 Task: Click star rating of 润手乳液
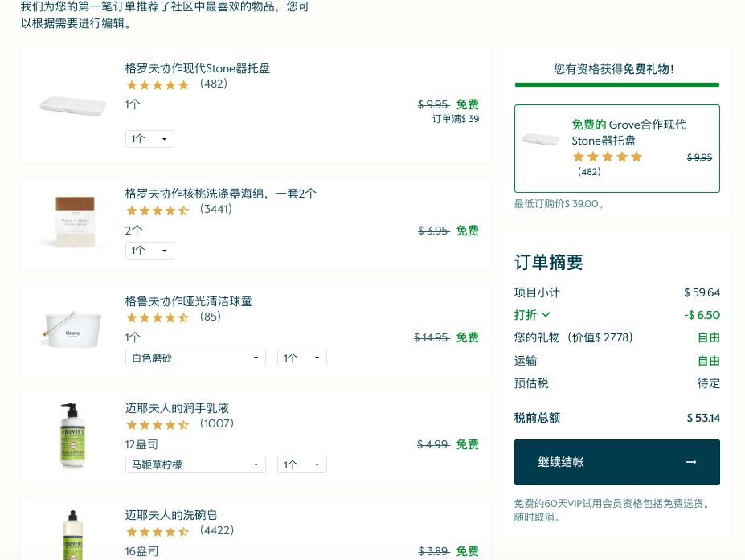(x=158, y=425)
